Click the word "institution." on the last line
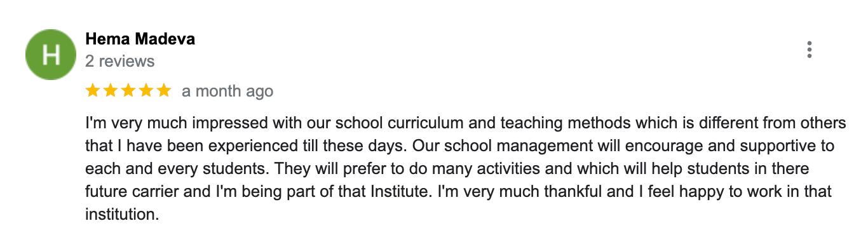This screenshot has height=235, width=868. pyautogui.click(x=121, y=215)
